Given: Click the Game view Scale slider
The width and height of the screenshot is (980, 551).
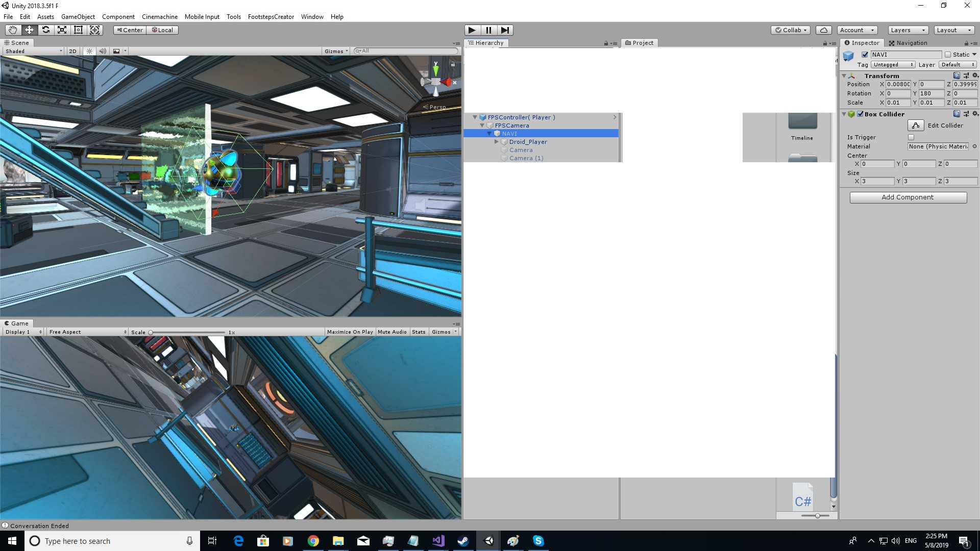Looking at the screenshot, I should pos(187,332).
